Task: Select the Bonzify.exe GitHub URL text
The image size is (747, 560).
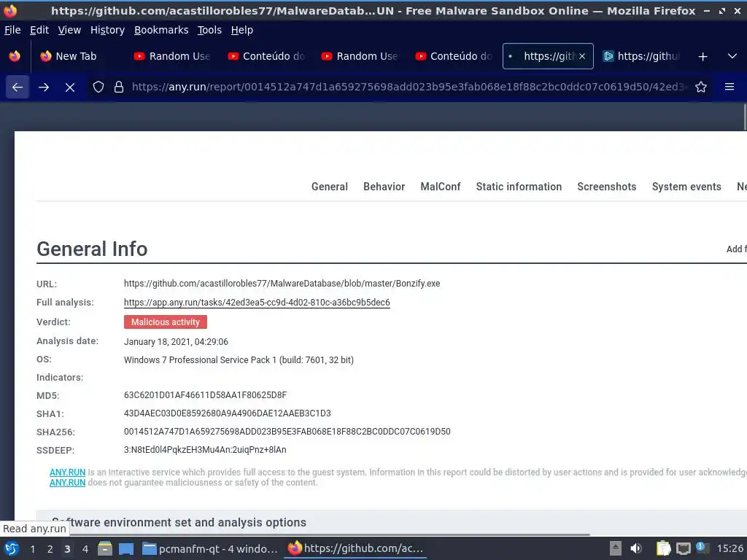Action: (x=282, y=284)
